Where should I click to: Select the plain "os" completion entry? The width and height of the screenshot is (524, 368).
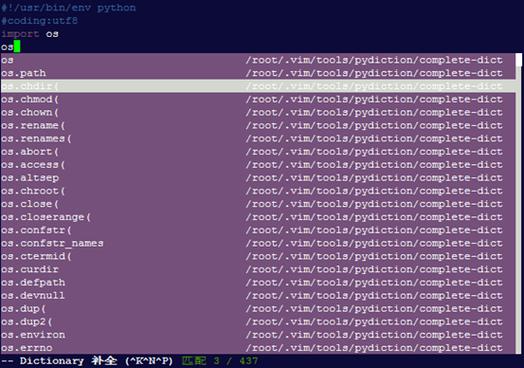tap(258, 60)
